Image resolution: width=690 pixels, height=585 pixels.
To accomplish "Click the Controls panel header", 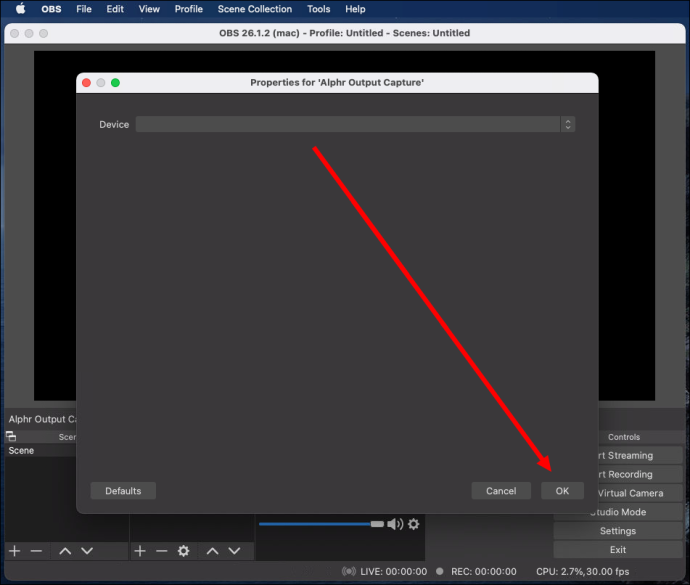I will [x=624, y=437].
